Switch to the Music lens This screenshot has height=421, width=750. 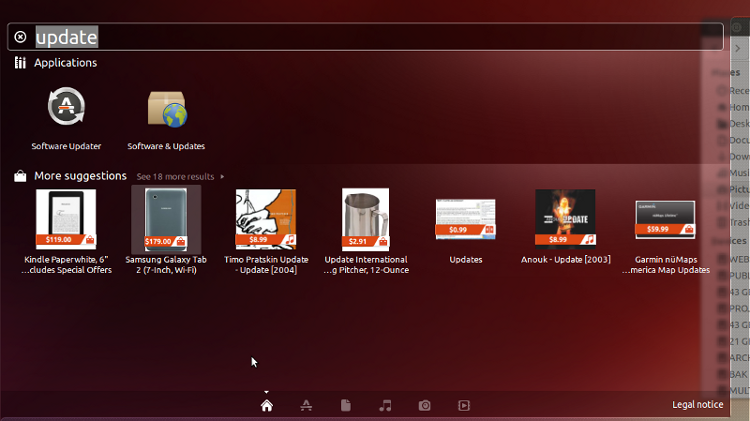(x=385, y=406)
